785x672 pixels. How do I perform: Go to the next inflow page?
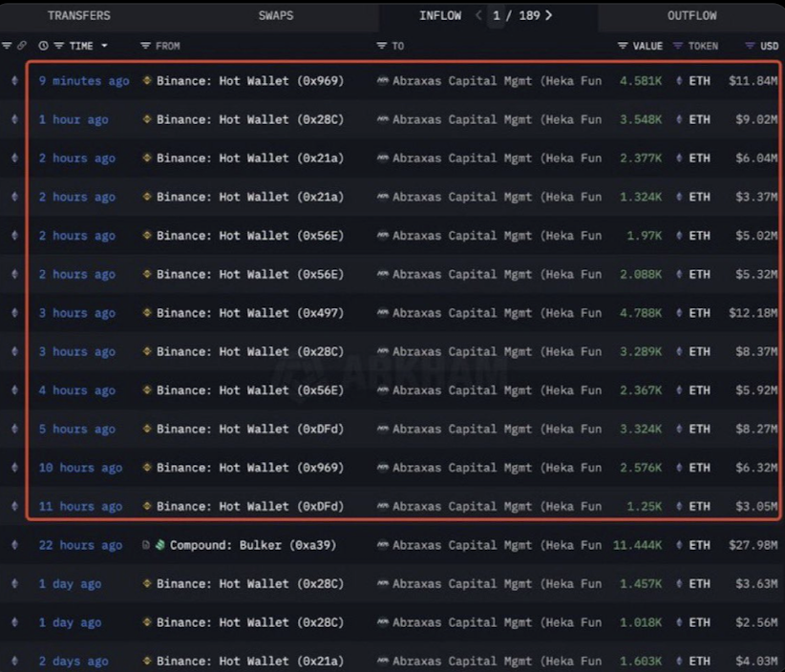click(549, 15)
